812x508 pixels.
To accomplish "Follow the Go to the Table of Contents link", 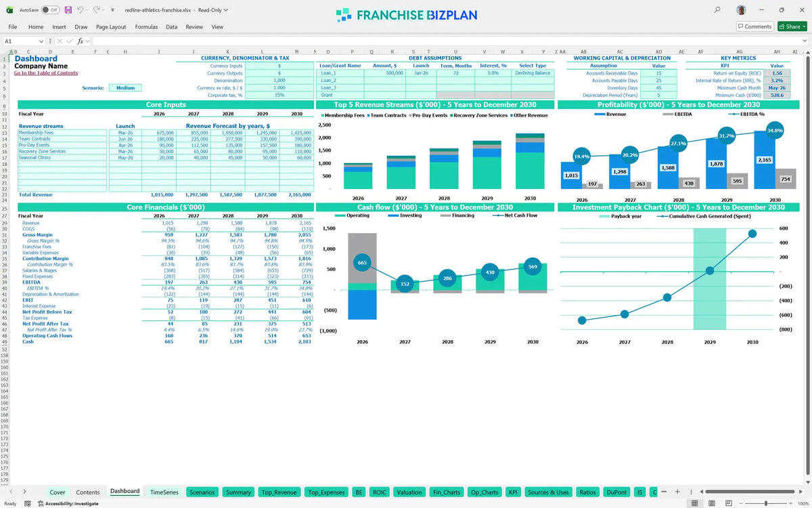I will 46,73.
